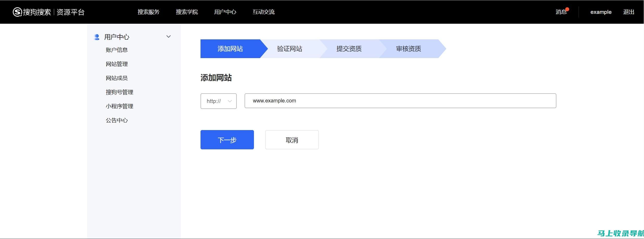The image size is (644, 239).
Task: Click the 提交资质 step tab
Action: tap(349, 49)
